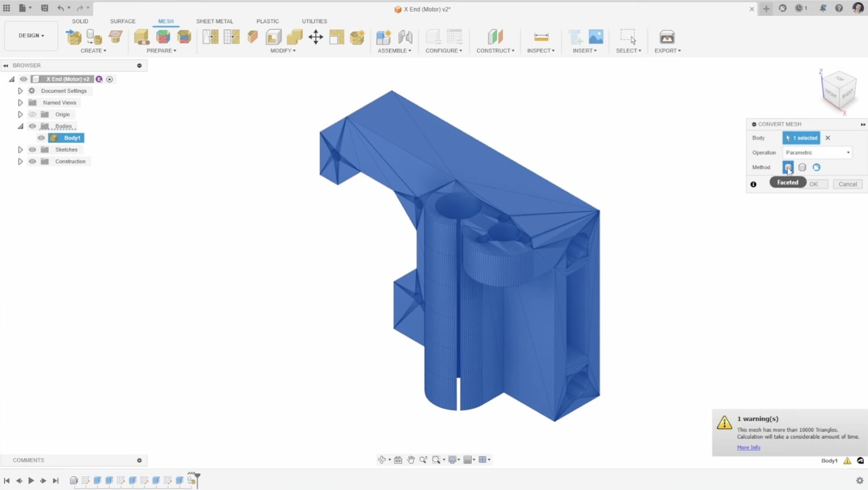
Task: Select the Insert Mesh tool
Action: 74,38
